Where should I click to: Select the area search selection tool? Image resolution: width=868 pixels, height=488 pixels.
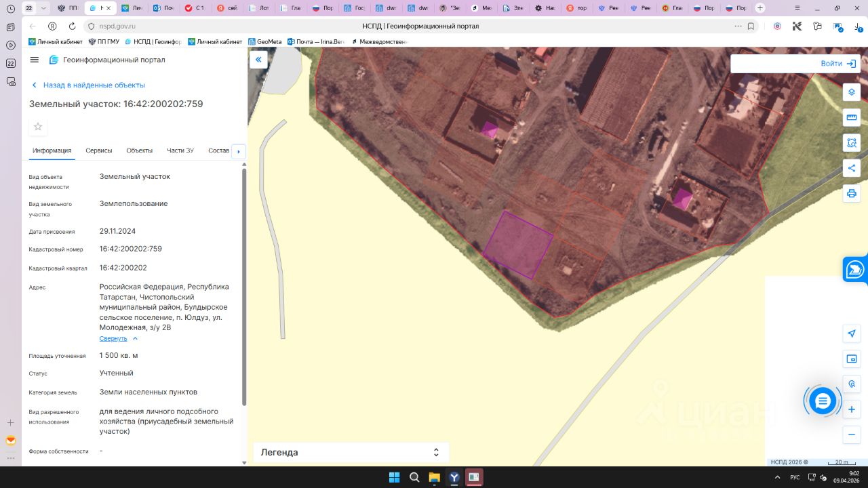click(x=852, y=143)
